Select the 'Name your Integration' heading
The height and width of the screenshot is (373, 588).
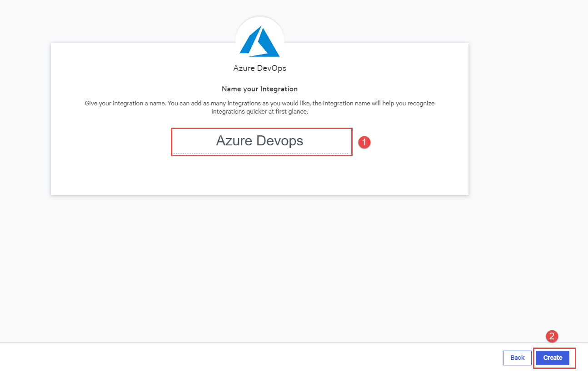tap(260, 89)
